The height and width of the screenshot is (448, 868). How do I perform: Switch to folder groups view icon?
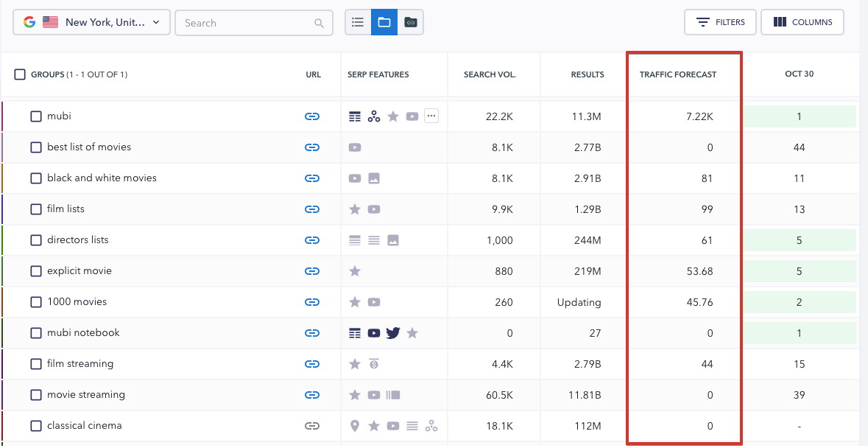[384, 22]
